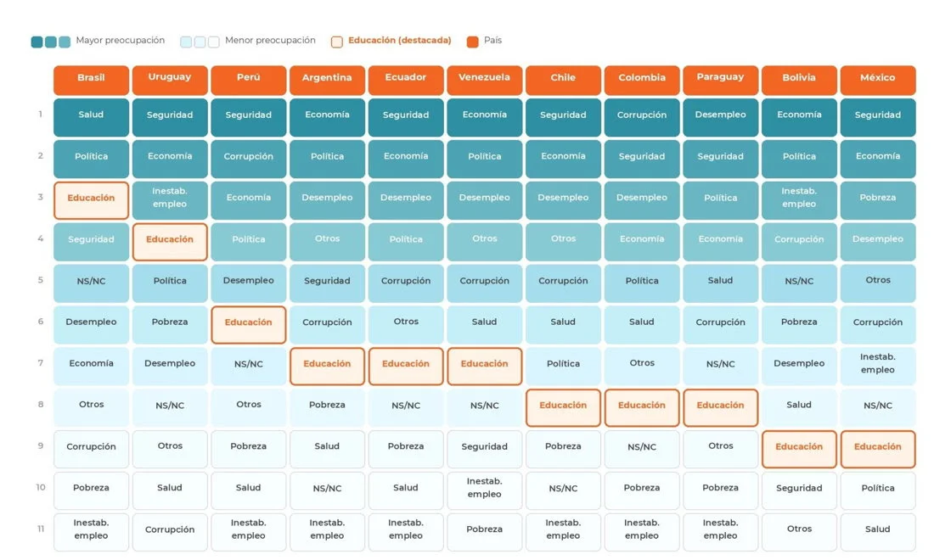Click the orange País legend square
The width and height of the screenshot is (951, 560).
pyautogui.click(x=472, y=42)
